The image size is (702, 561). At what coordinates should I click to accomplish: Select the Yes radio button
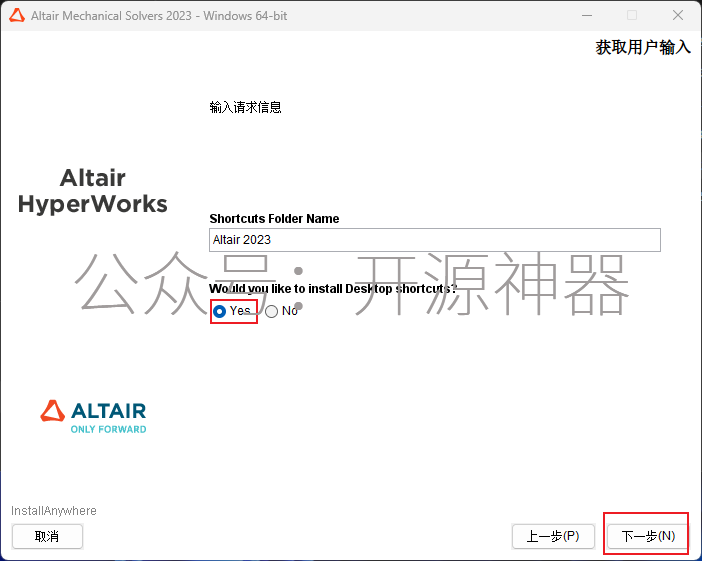coord(219,311)
